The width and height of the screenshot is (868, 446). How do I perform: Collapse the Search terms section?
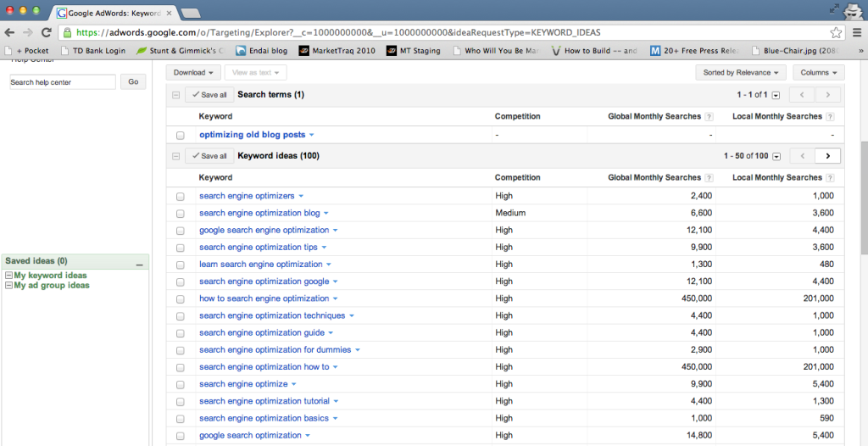tap(175, 95)
